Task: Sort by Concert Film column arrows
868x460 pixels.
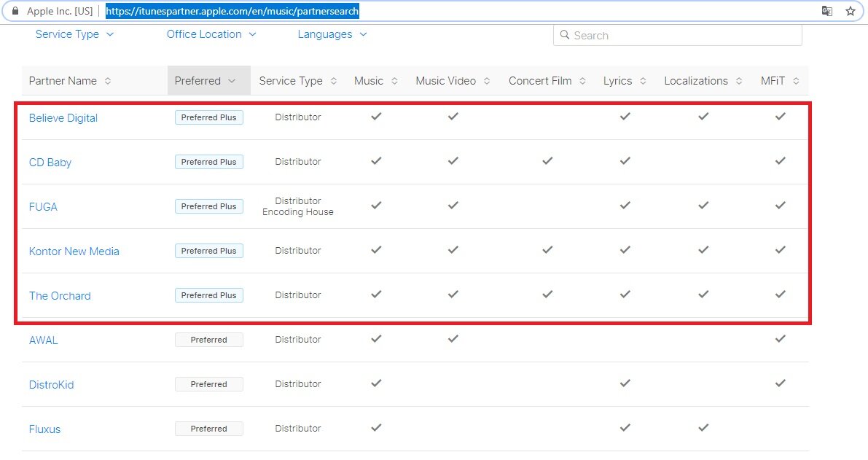Action: pyautogui.click(x=583, y=81)
